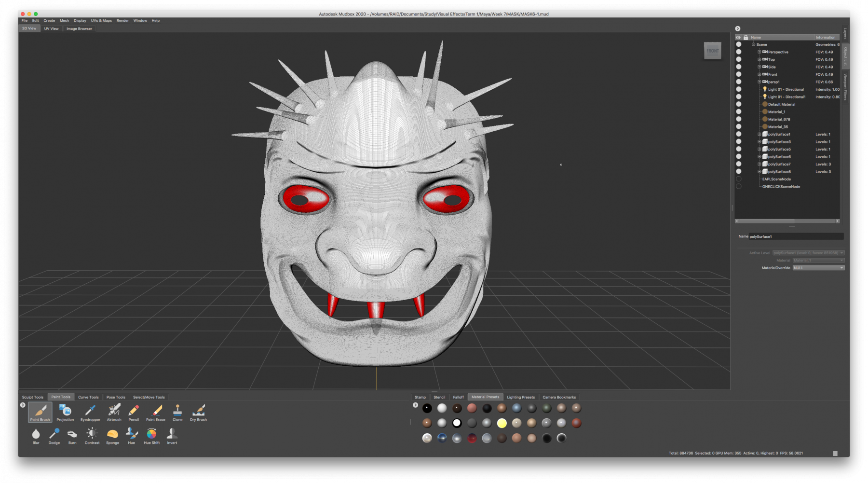Viewport: 868px width, 483px height.
Task: Toggle visibility of the Scene row
Action: click(x=738, y=44)
